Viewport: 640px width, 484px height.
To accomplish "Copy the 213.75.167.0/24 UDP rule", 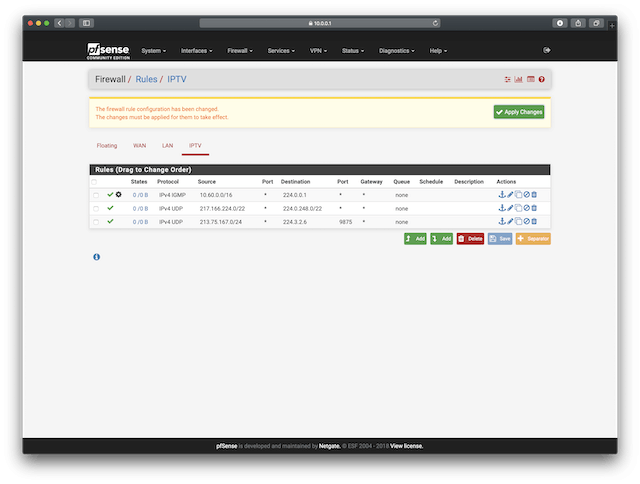I will [518, 221].
